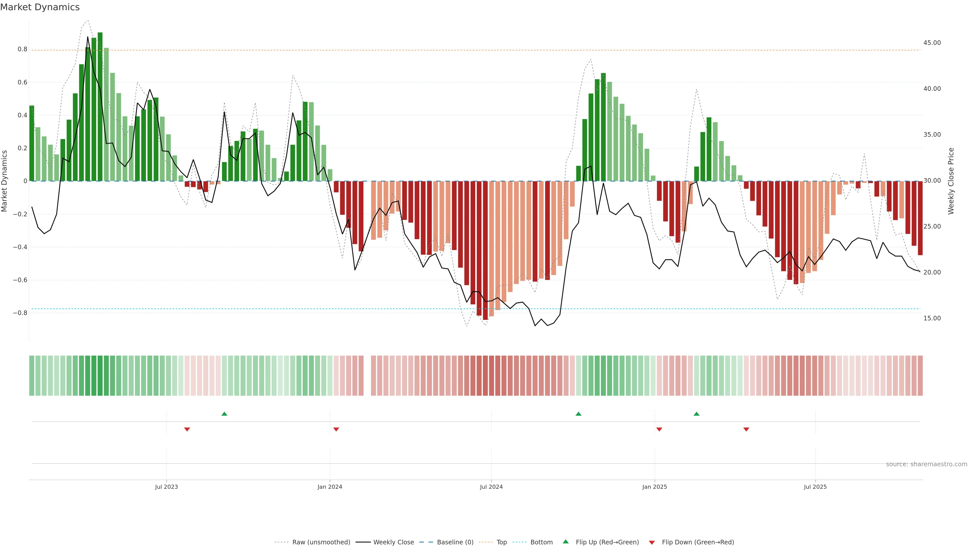Click the leftmost red Flip Down triangle marker
980x551 pixels.
[x=187, y=429]
